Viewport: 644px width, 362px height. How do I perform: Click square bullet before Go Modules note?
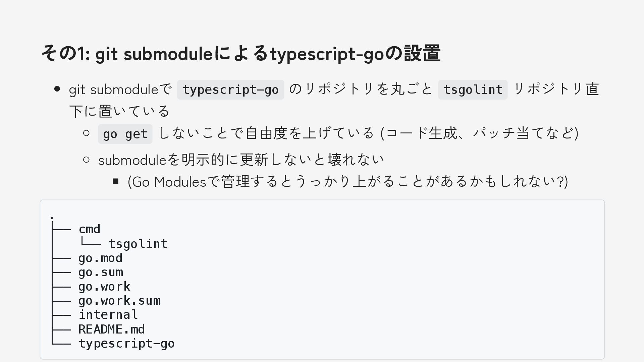[x=116, y=181]
